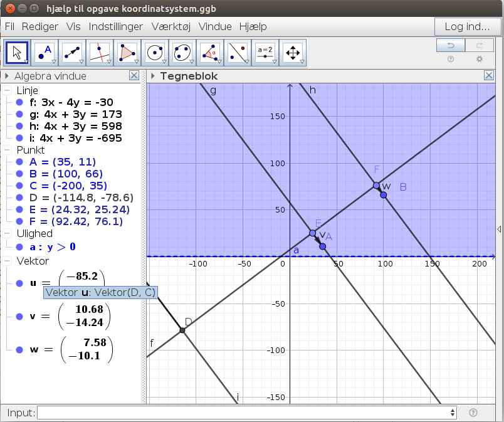Expand Tegneblok style bar triangle
Screen dimensions: 504x422
click(153, 76)
